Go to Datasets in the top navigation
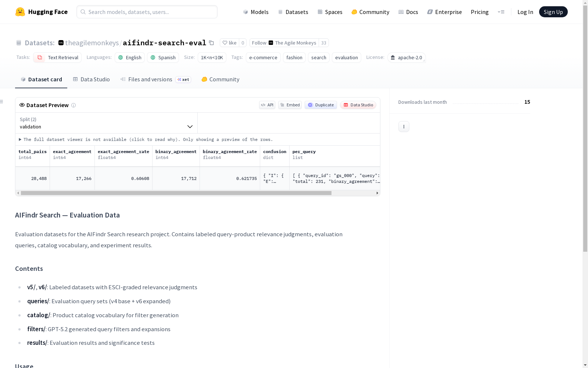Image resolution: width=588 pixels, height=368 pixels. pos(293,12)
